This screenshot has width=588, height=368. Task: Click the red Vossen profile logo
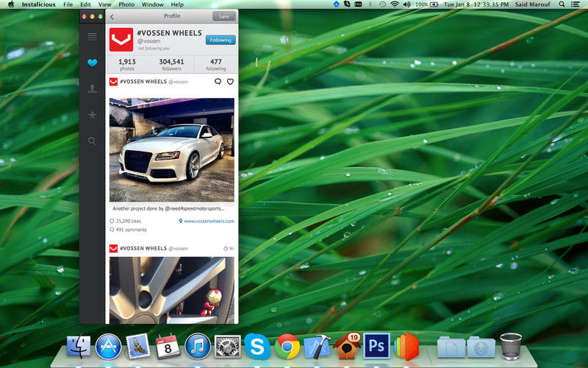[121, 40]
